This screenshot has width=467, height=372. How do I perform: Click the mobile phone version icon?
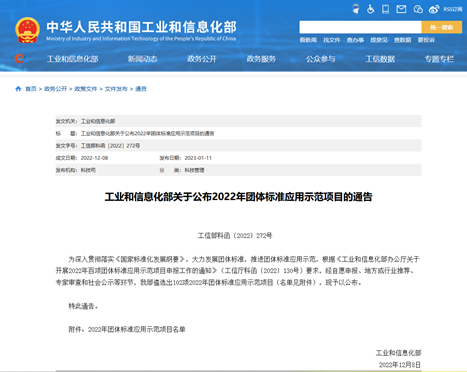[385, 9]
